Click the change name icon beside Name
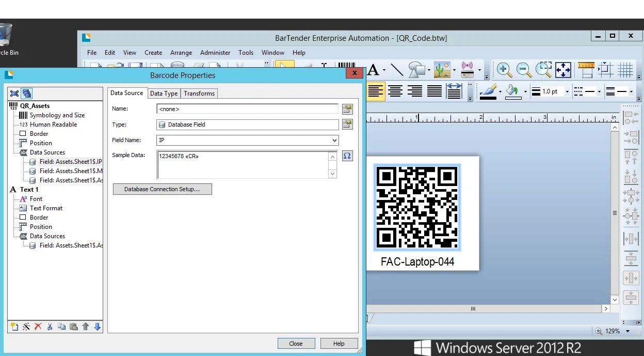Viewport: 644px width, 356px height. click(347, 109)
